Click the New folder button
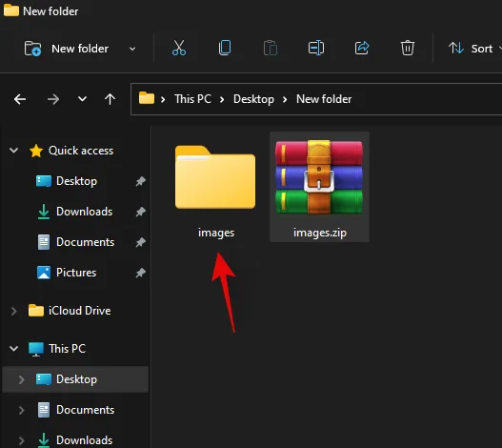Screen dimensions: 502x448 pyautogui.click(x=67, y=49)
